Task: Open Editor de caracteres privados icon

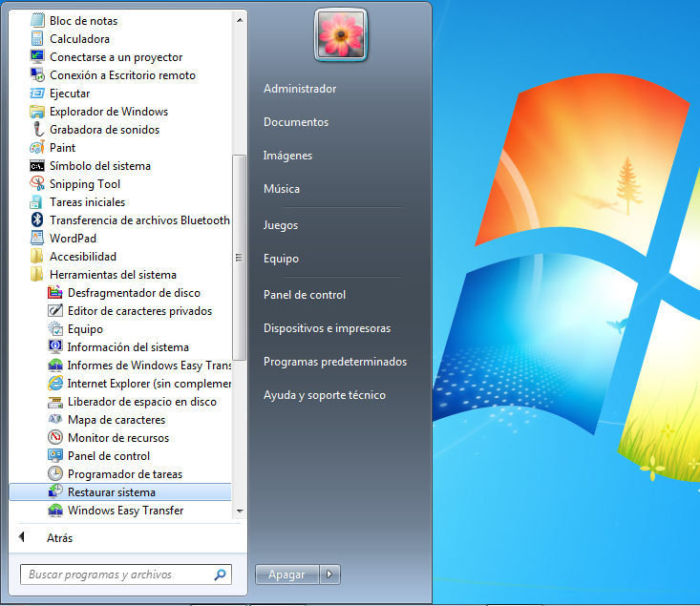Action: coord(55,310)
